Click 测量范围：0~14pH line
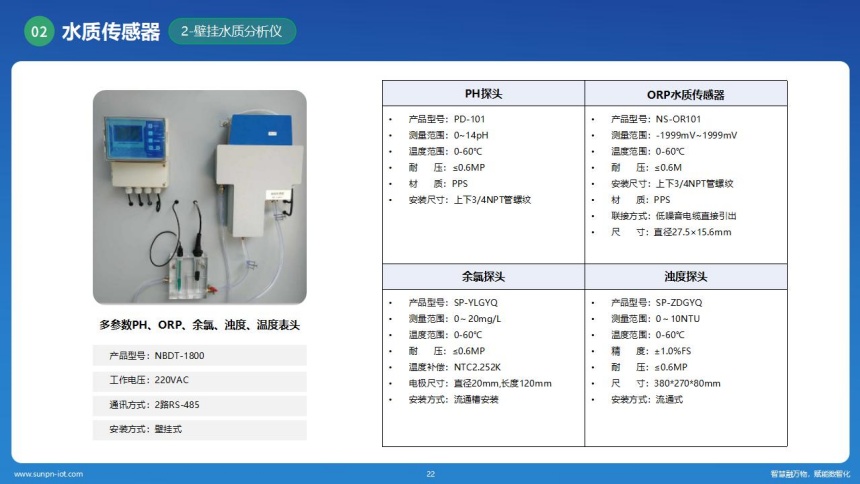Image resolution: width=860 pixels, height=484 pixels. (448, 135)
